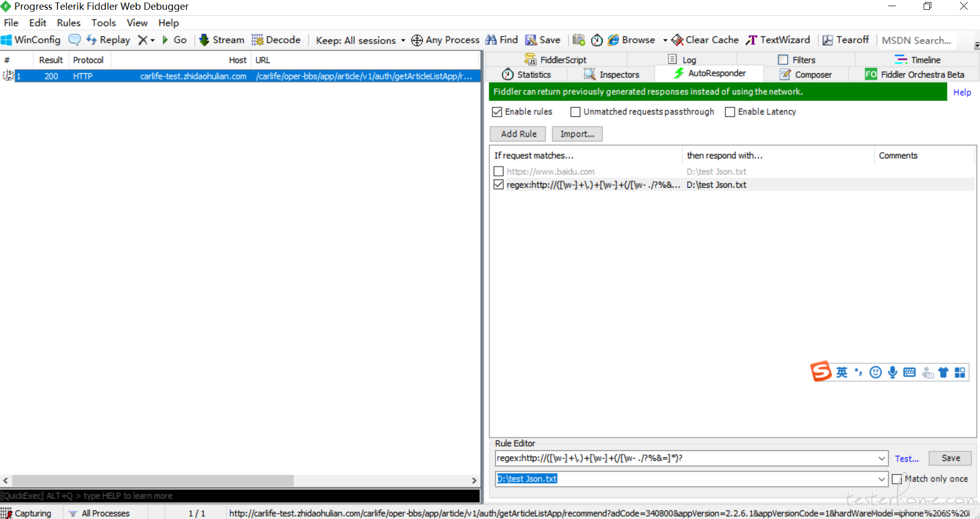Select the Any Process target icon
980x519 pixels.
tap(417, 40)
